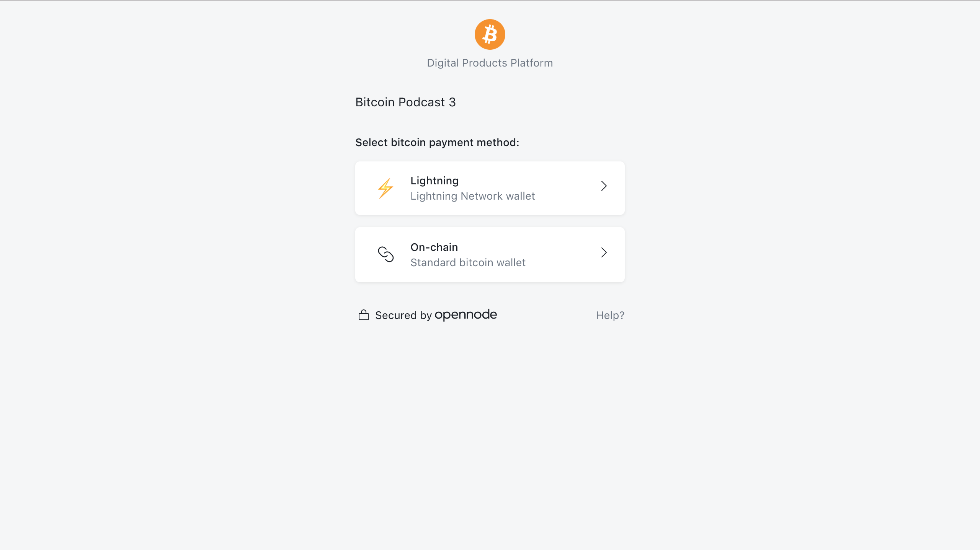The width and height of the screenshot is (980, 550).
Task: Click the word "Platform" under the Bitcoin logo
Action: tap(531, 63)
